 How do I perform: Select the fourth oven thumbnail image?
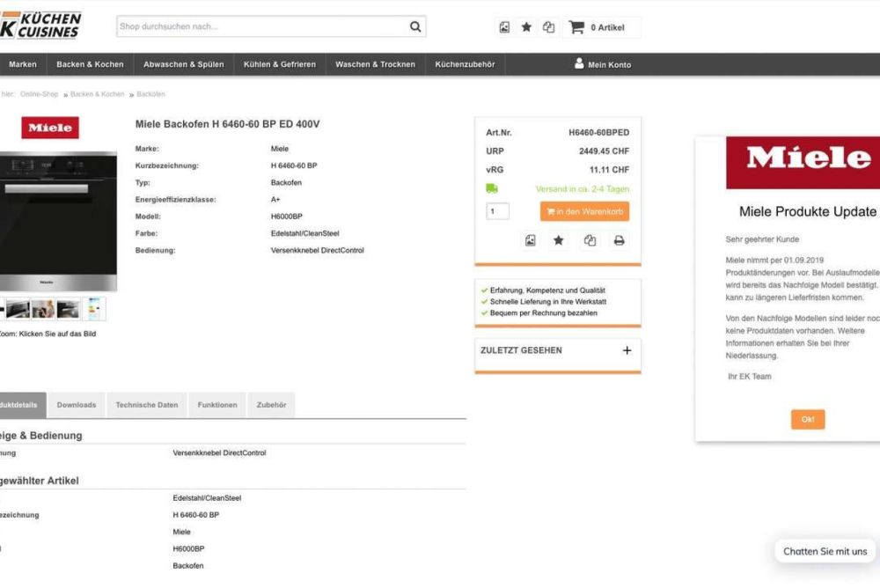click(69, 310)
